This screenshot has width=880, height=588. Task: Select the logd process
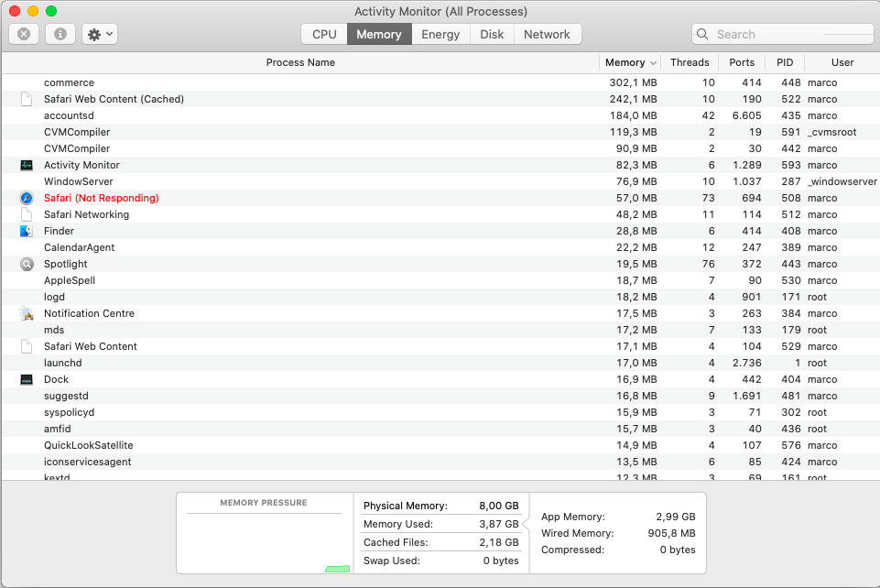coord(440,297)
